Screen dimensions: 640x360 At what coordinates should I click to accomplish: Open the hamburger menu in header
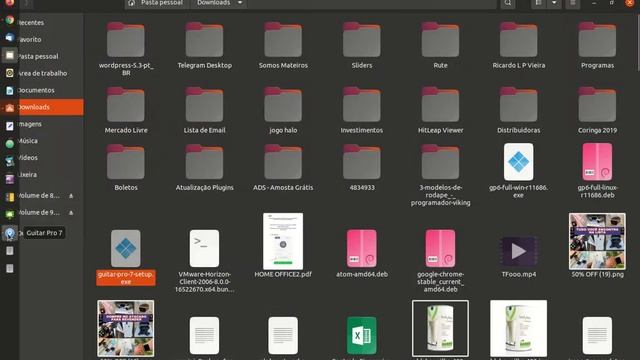point(573,3)
